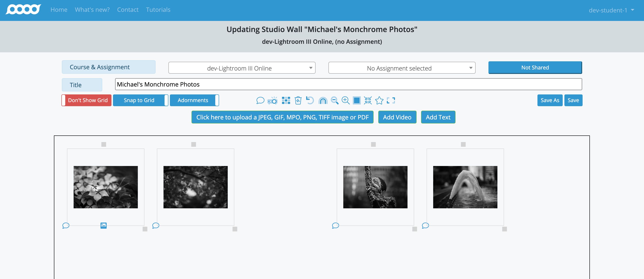This screenshot has width=644, height=279.
Task: Click resize handle of the sculpture photo frame
Action: (x=414, y=229)
